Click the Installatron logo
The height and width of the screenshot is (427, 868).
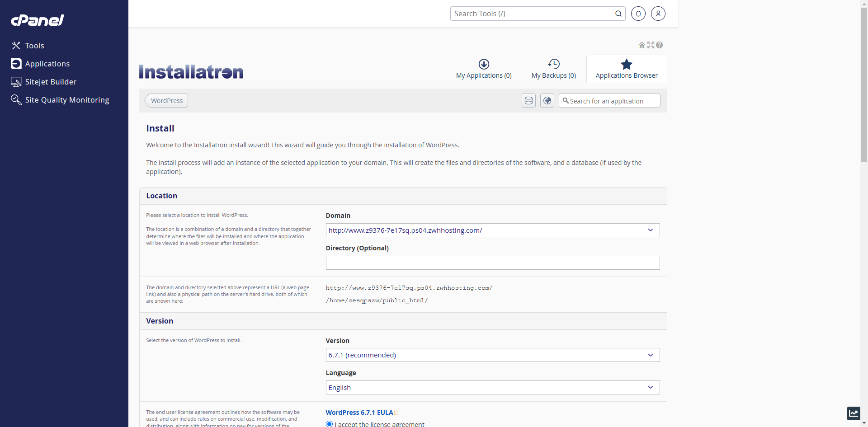tap(191, 72)
